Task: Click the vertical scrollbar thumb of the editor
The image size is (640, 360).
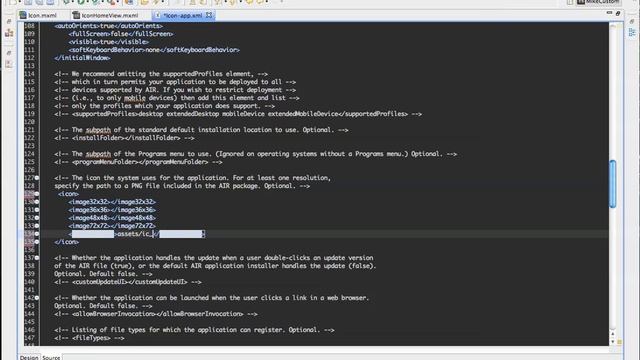Action: tap(613, 184)
